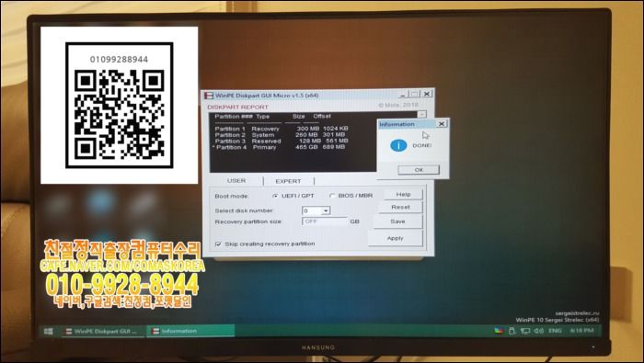Open the Select disk number dropdown
Image resolution: width=644 pixels, height=363 pixels.
point(326,210)
